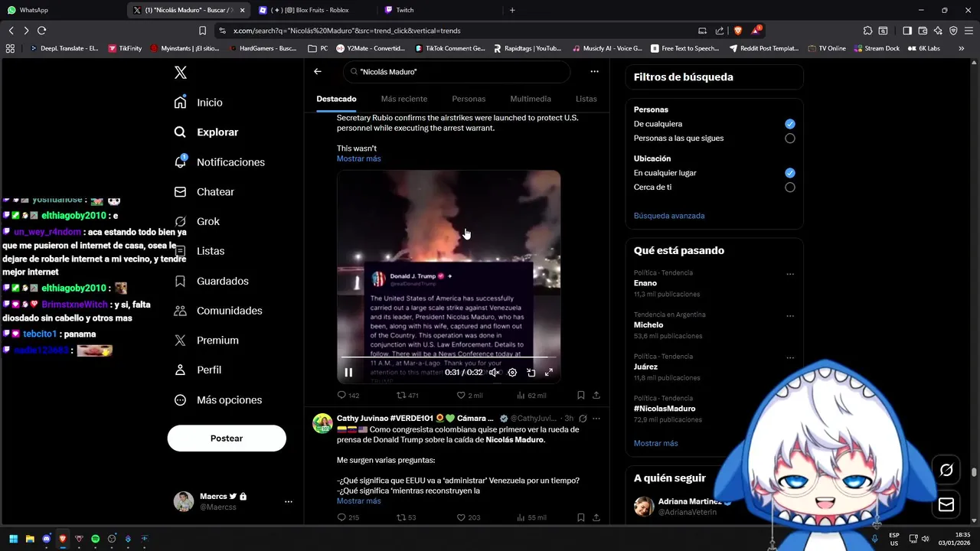
Task: Show hidden bookmarks overflow chevron
Action: 962,48
